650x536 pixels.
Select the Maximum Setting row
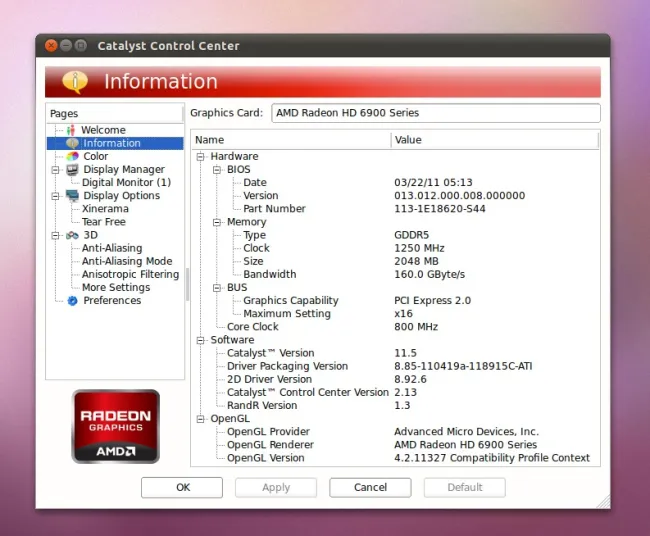pyautogui.click(x=395, y=314)
